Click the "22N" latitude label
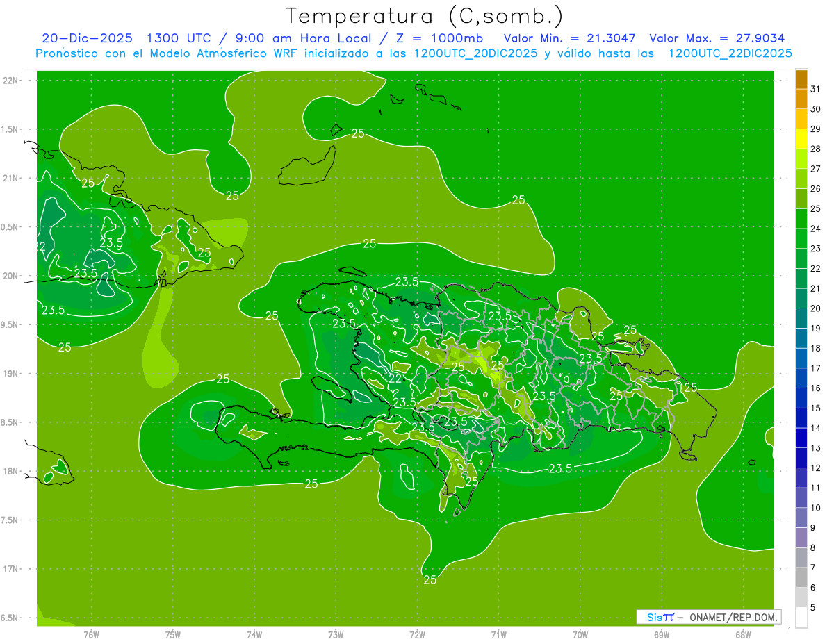The image size is (834, 644). tap(10, 81)
